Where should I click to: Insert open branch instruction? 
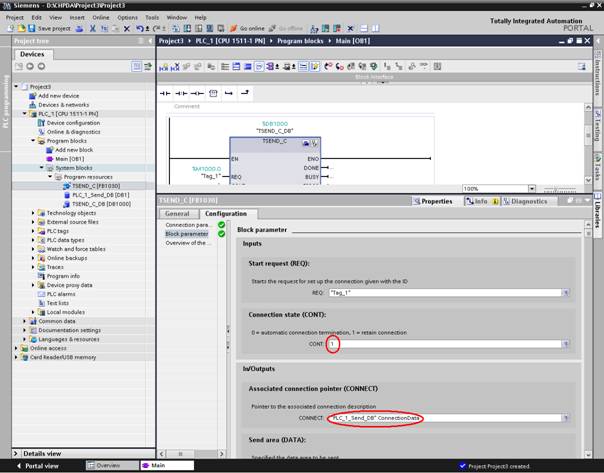click(229, 92)
